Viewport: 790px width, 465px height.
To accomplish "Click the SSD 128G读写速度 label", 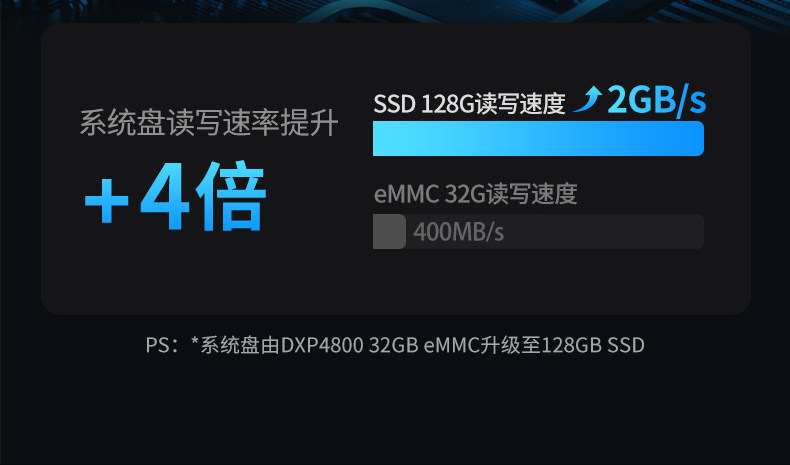I will (x=469, y=104).
